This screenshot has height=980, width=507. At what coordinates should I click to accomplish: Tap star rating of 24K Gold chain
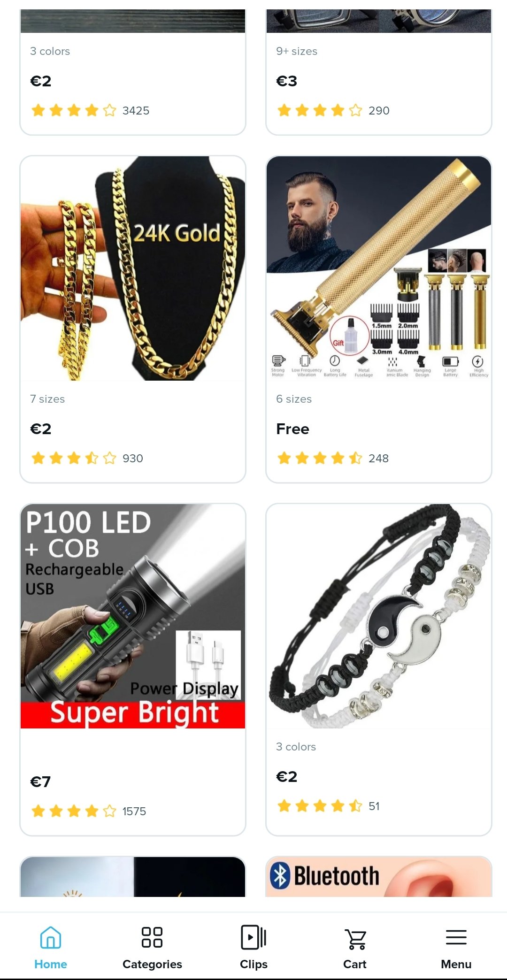tap(74, 458)
